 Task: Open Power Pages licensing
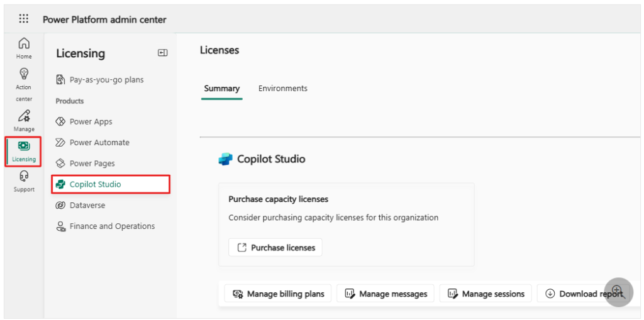(x=92, y=163)
